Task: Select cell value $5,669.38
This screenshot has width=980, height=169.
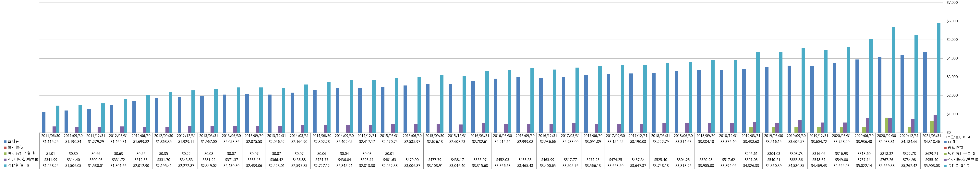Action: click(886, 166)
